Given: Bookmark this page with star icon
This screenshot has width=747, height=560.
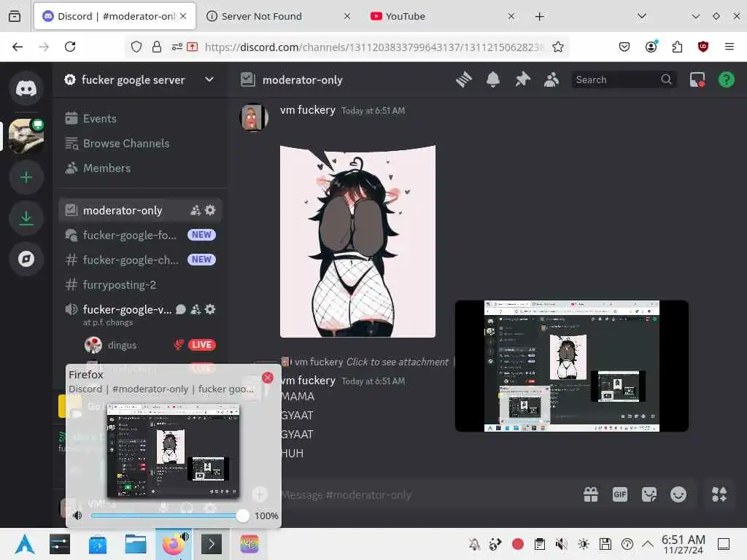Looking at the screenshot, I should tap(558, 47).
